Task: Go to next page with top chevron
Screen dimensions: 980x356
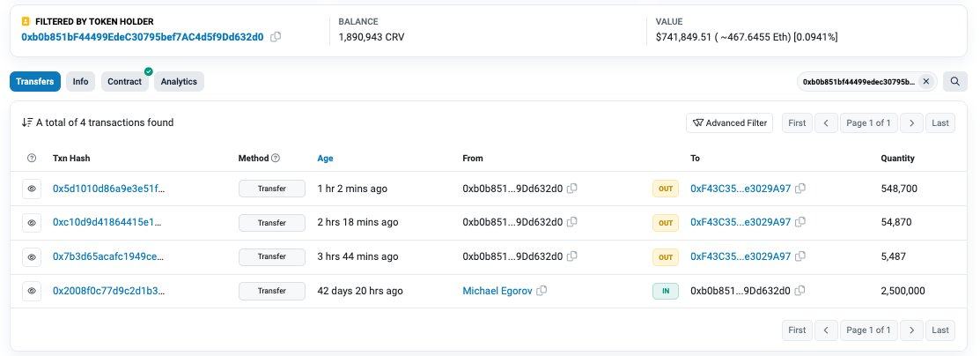Action: [911, 122]
